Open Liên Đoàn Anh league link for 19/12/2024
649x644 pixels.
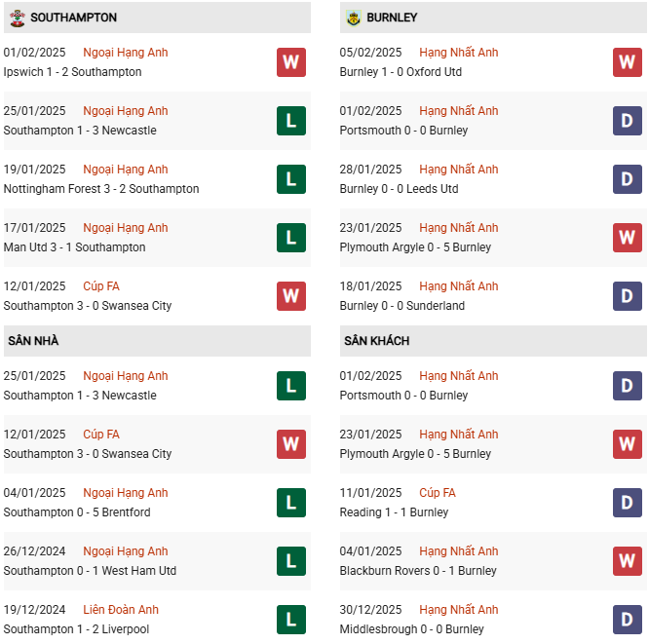point(121,610)
